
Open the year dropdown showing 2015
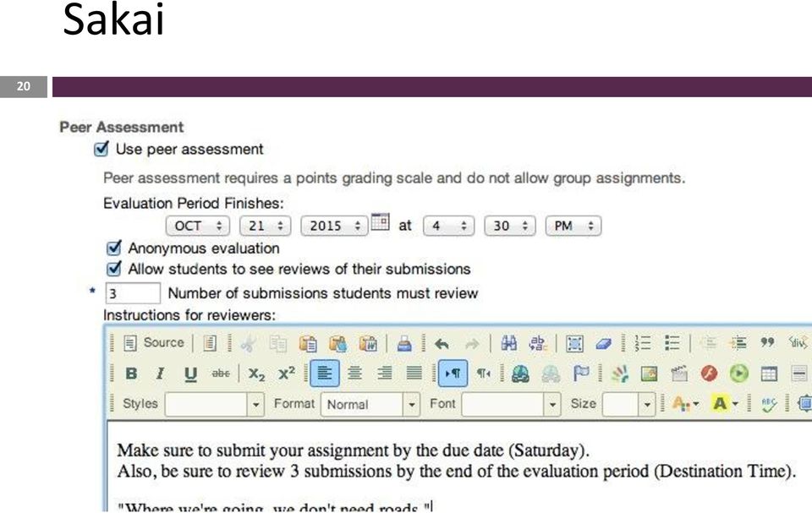[334, 226]
